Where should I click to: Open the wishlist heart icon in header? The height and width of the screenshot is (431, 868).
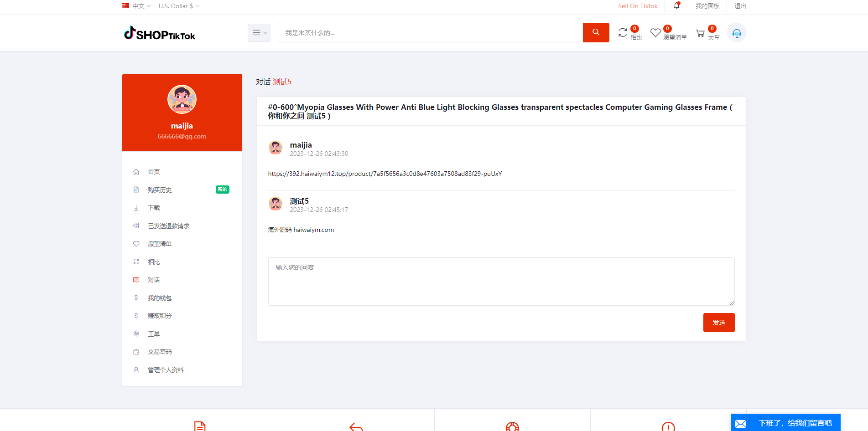point(655,33)
